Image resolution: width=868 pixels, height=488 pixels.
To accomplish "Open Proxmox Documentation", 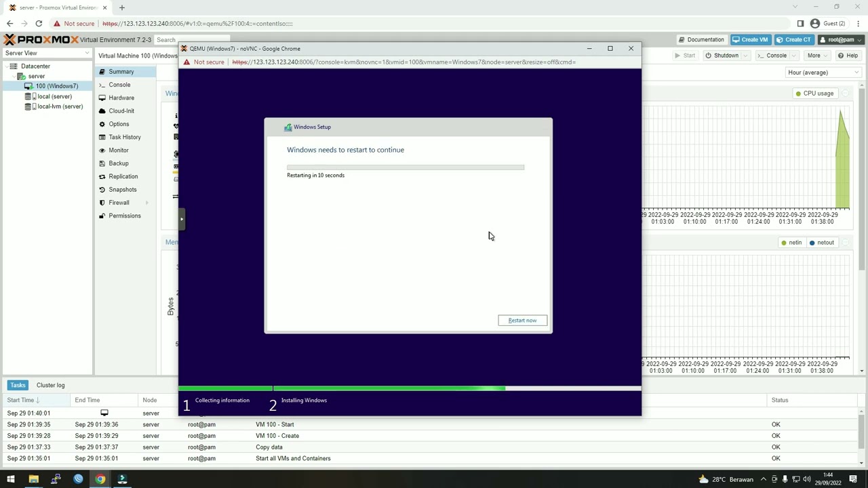I will point(702,39).
